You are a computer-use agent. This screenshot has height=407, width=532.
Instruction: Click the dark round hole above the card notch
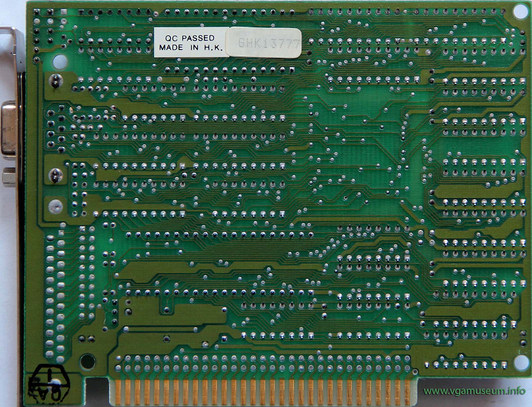pos(87,361)
